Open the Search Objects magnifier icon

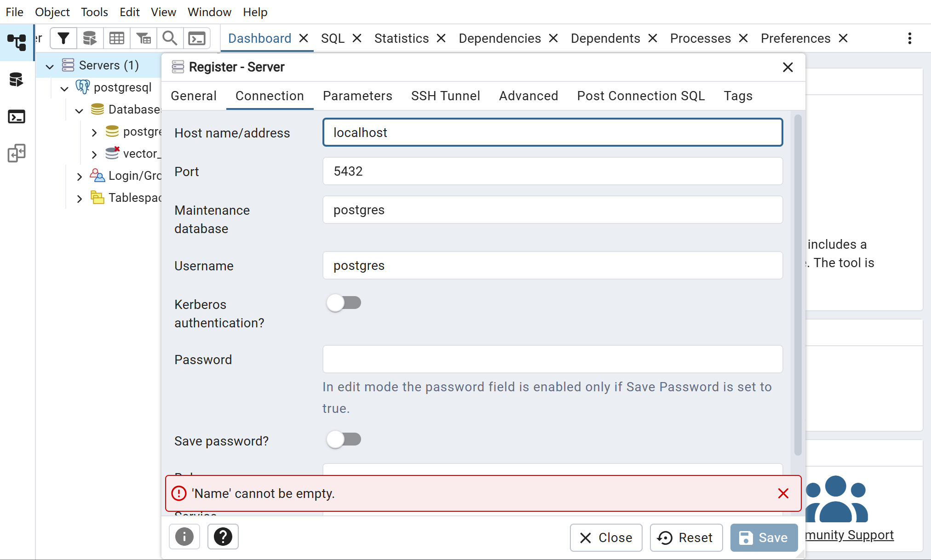click(170, 39)
